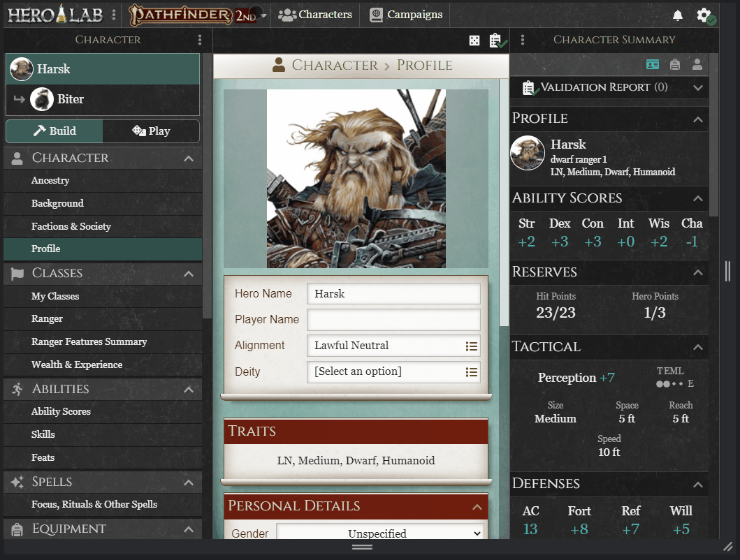Collapse the Spells navigation group

[x=189, y=482]
